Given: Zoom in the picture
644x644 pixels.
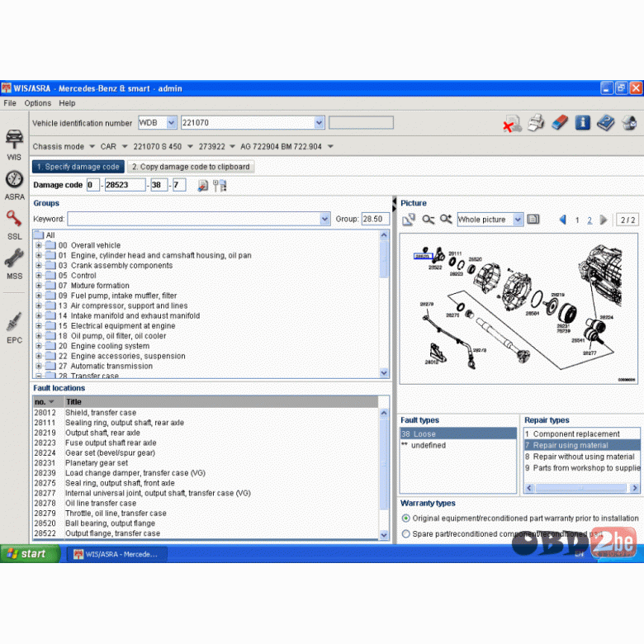Looking at the screenshot, I should point(446,220).
